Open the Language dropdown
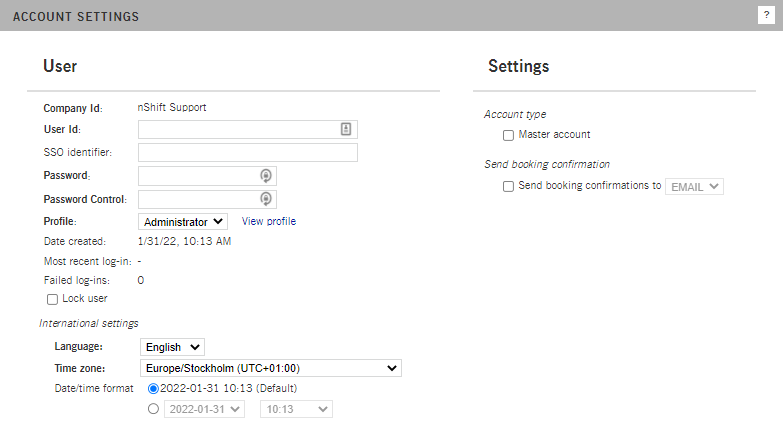 pyautogui.click(x=172, y=347)
